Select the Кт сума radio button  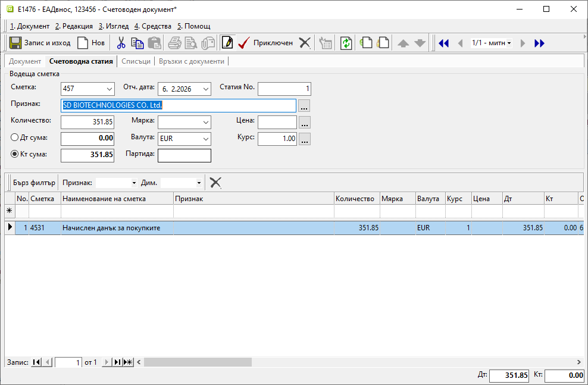[15, 154]
